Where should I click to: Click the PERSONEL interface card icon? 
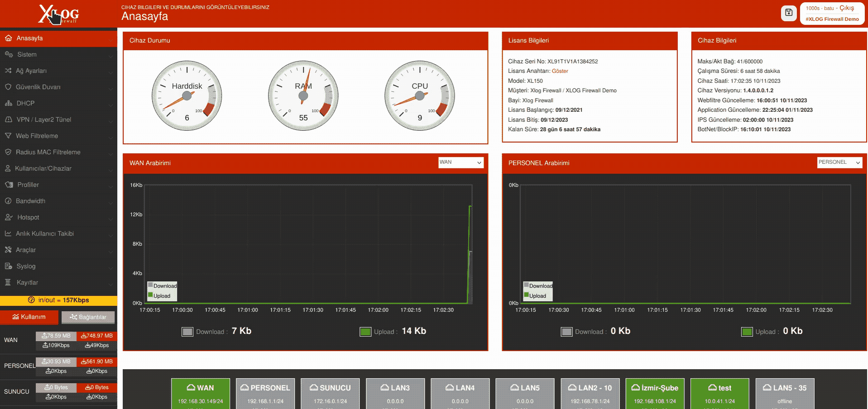(245, 388)
